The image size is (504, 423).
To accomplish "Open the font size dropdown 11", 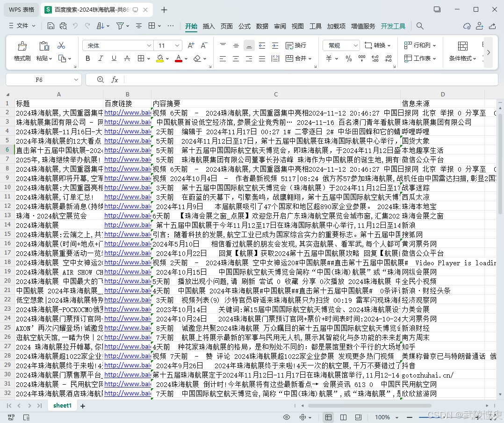I will [x=177, y=45].
